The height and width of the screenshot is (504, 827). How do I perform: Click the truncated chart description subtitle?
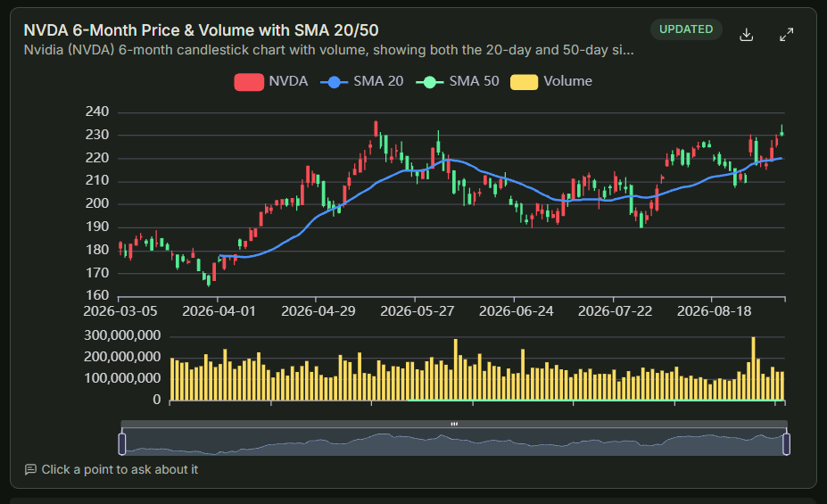tap(328, 50)
